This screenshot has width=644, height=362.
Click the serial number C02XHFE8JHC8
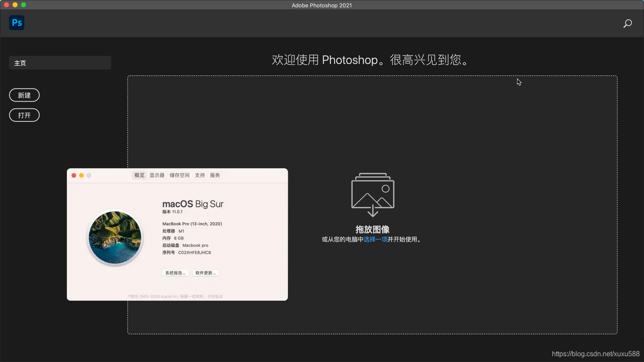point(195,253)
